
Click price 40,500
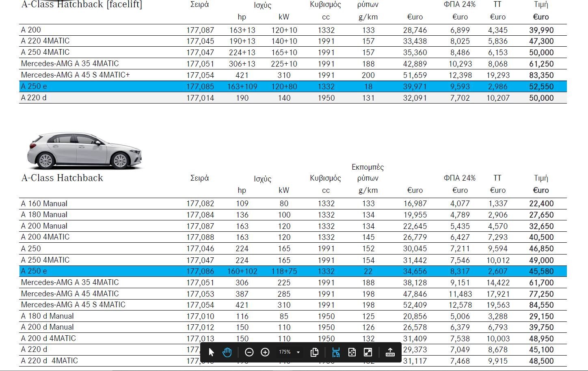(541, 237)
